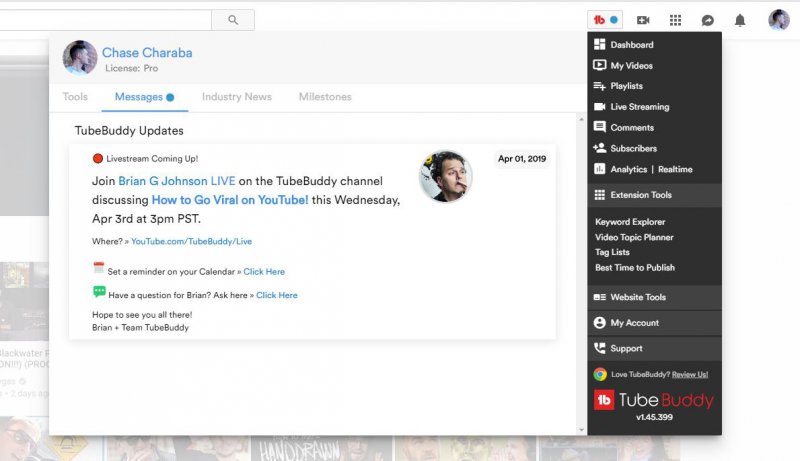Image resolution: width=800 pixels, height=461 pixels.
Task: Open the How to Go Viral on YouTube! link
Action: (x=230, y=200)
